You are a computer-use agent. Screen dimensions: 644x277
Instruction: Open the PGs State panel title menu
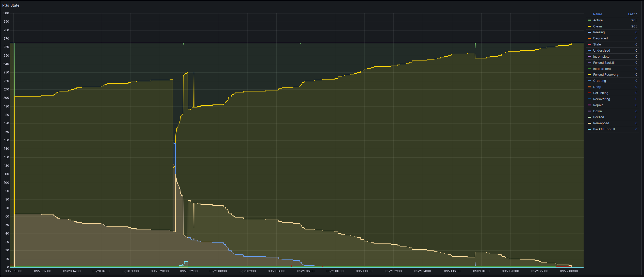(x=11, y=5)
